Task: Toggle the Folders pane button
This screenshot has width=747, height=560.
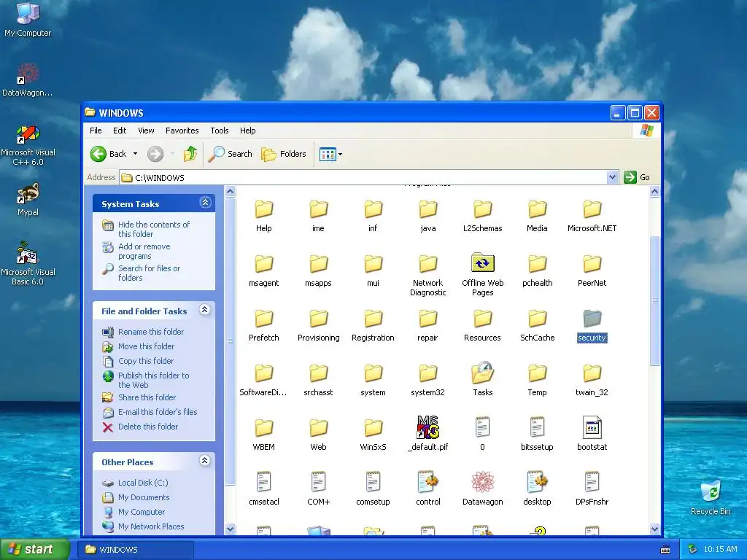Action: 284,154
